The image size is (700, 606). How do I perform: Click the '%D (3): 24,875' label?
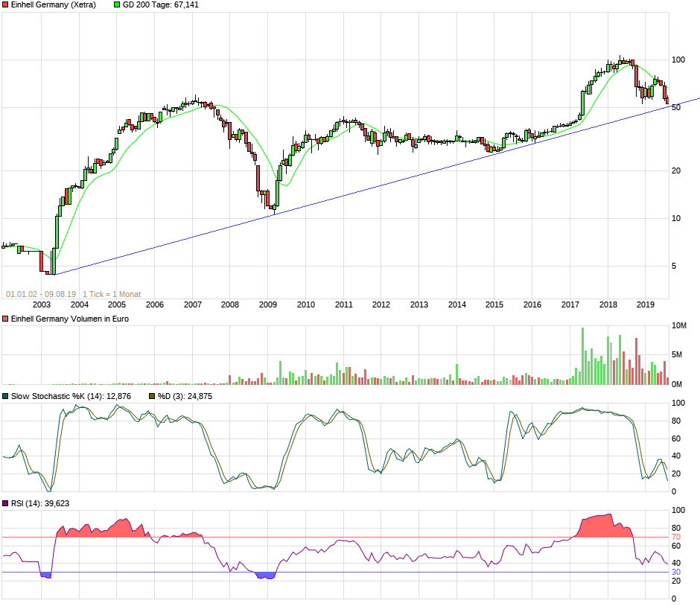185,396
